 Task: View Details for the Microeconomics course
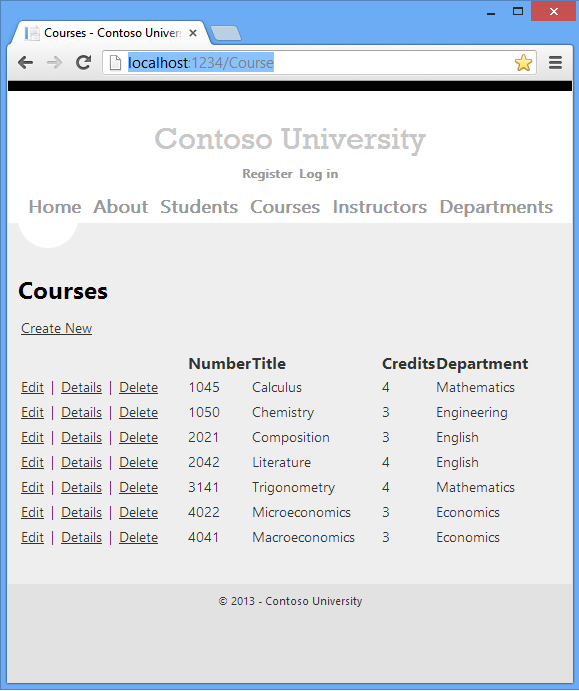[x=82, y=513]
